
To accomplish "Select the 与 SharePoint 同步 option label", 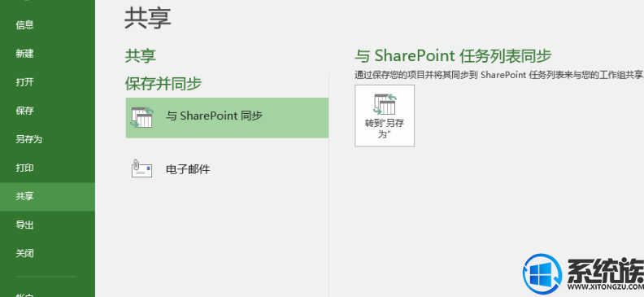I will point(214,116).
